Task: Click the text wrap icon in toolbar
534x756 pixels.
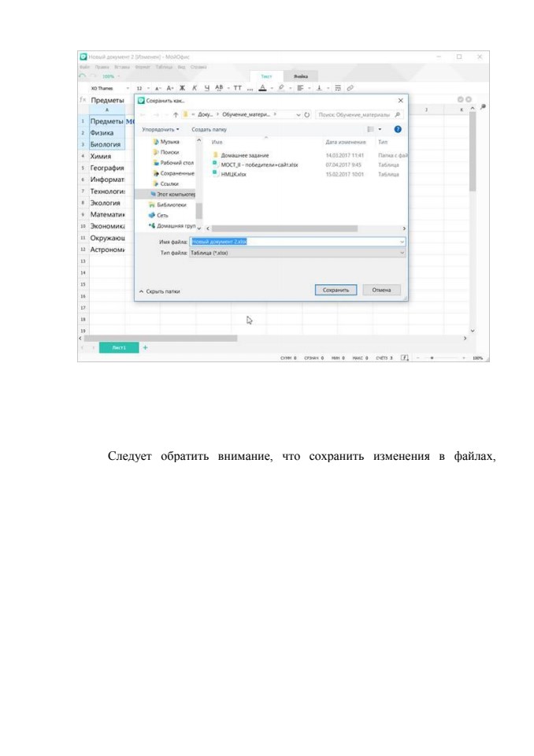Action: point(338,88)
